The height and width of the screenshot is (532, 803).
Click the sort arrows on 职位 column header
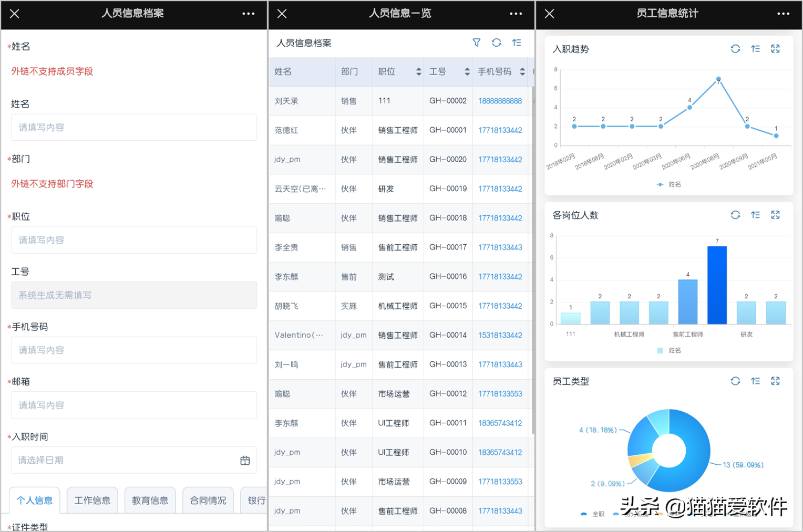coord(418,71)
